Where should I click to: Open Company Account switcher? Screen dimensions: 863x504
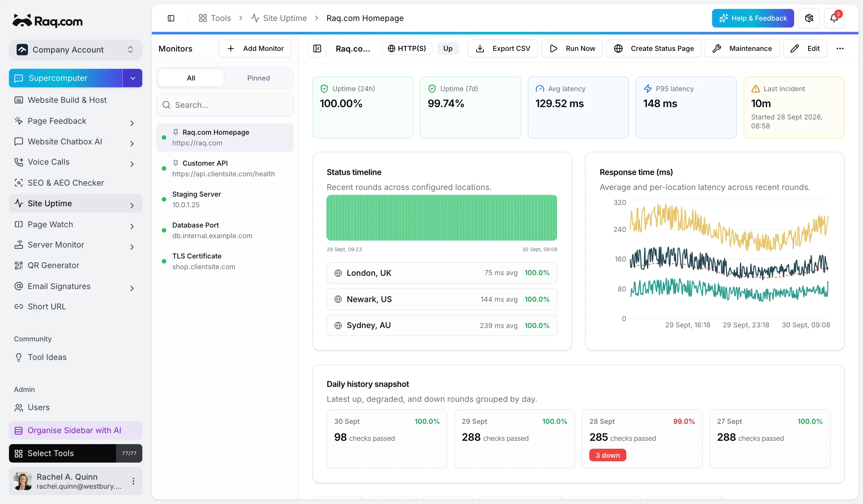[x=75, y=50]
